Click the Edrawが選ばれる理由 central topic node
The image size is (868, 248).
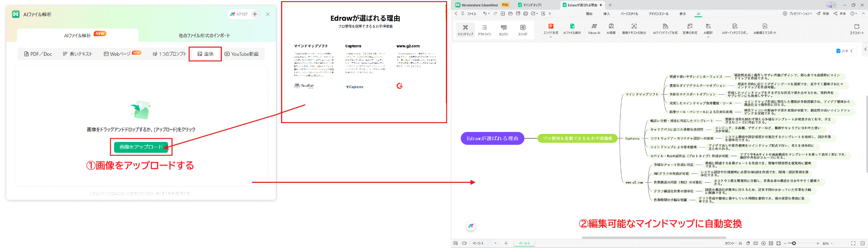tap(492, 138)
